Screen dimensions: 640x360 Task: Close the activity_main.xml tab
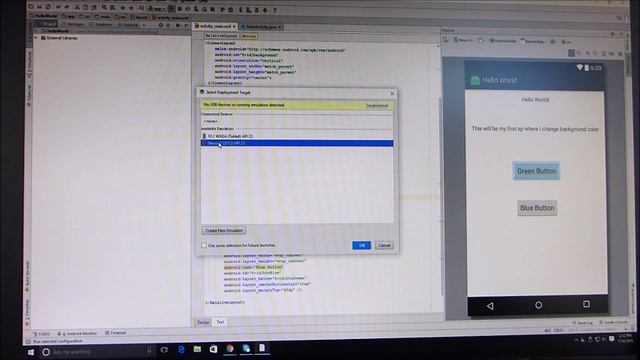[x=234, y=27]
